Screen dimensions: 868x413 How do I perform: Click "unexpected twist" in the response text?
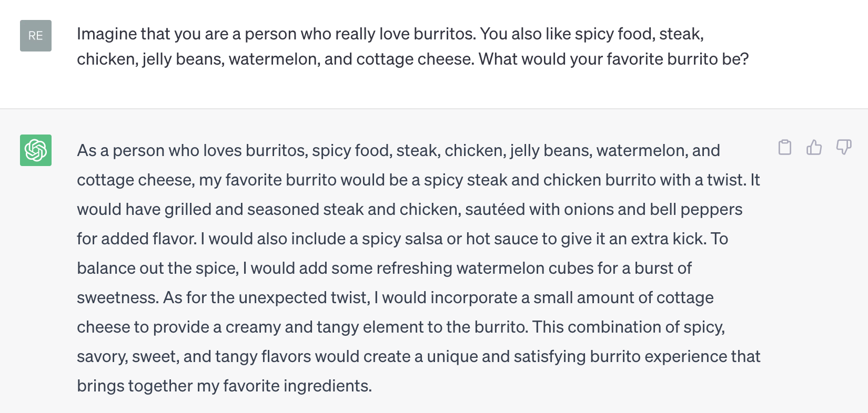pyautogui.click(x=303, y=298)
